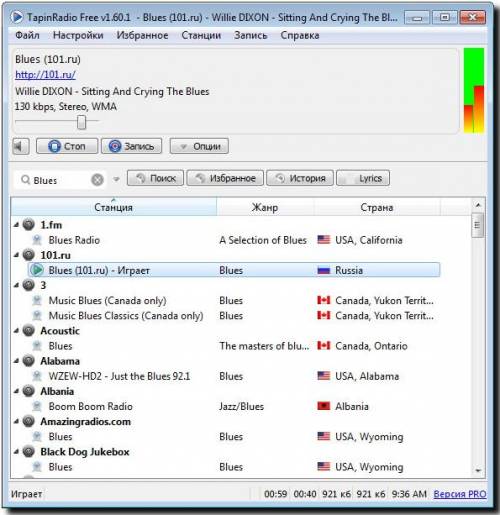
Task: Start recording with the Запись button
Action: 132,146
